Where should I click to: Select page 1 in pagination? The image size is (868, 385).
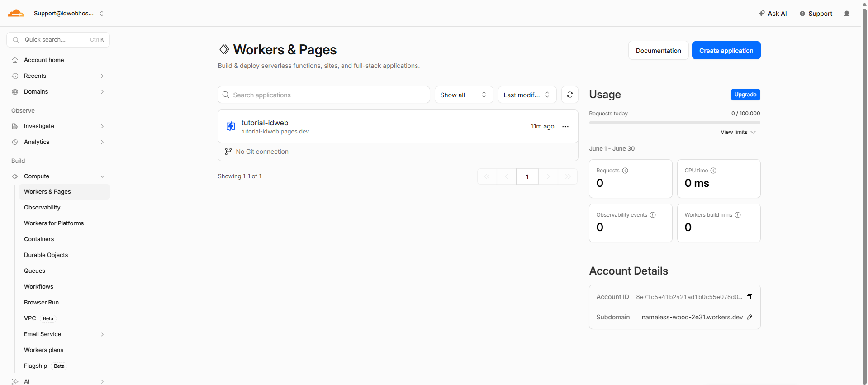tap(527, 176)
